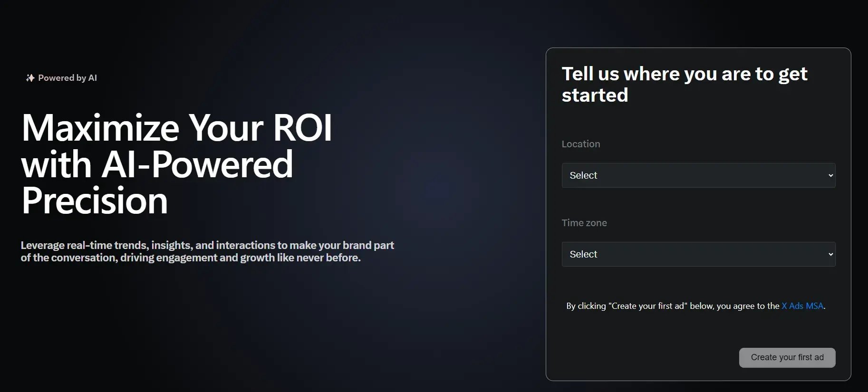The image size is (868, 392).
Task: Click the word started in form heading
Action: pyautogui.click(x=595, y=96)
